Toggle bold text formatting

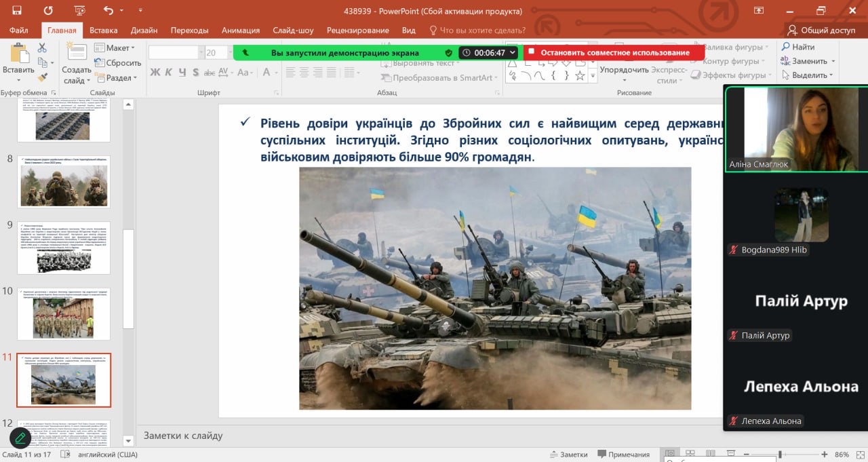(x=155, y=73)
